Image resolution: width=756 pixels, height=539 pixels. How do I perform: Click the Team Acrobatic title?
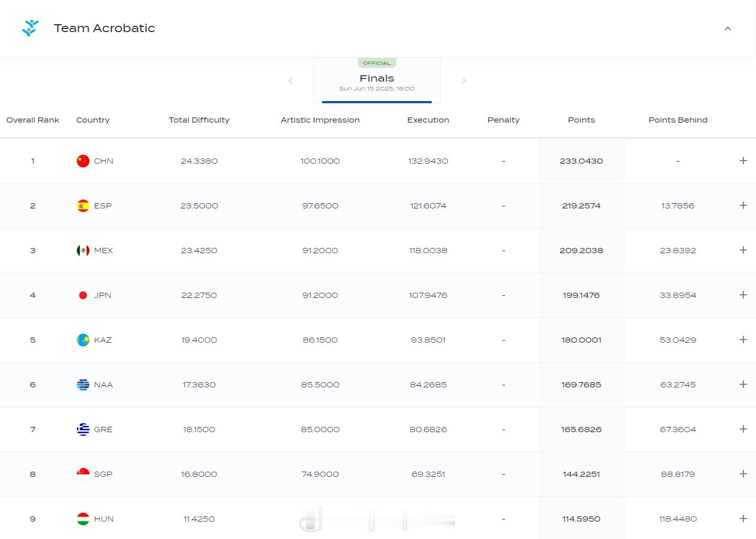point(104,28)
